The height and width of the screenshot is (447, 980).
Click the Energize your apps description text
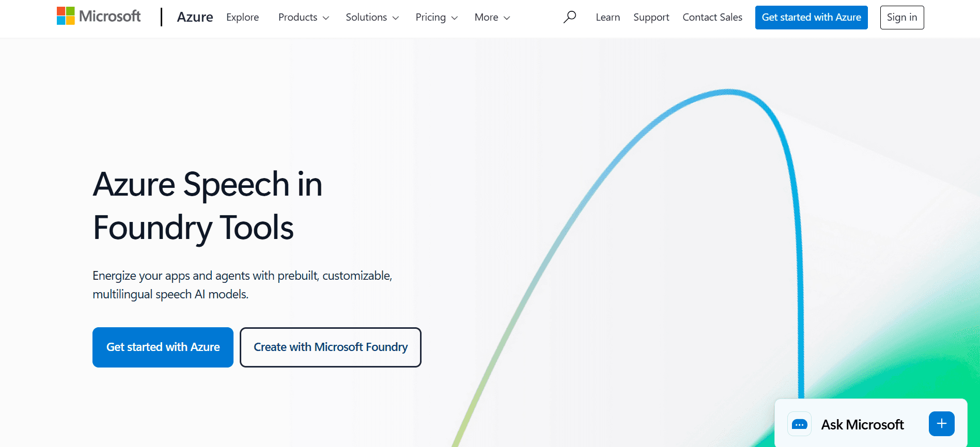click(x=242, y=285)
